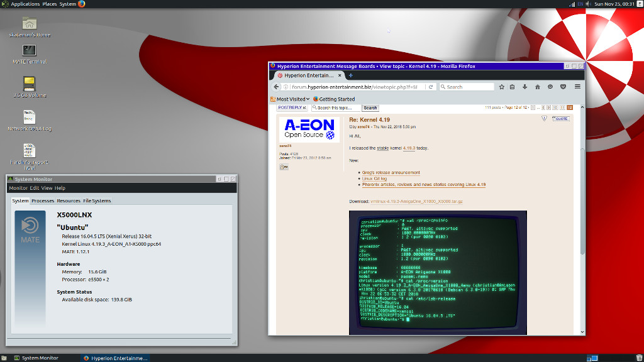This screenshot has height=362, width=644.
Task: Close the Hyperion Entertainment tab
Action: click(340, 75)
